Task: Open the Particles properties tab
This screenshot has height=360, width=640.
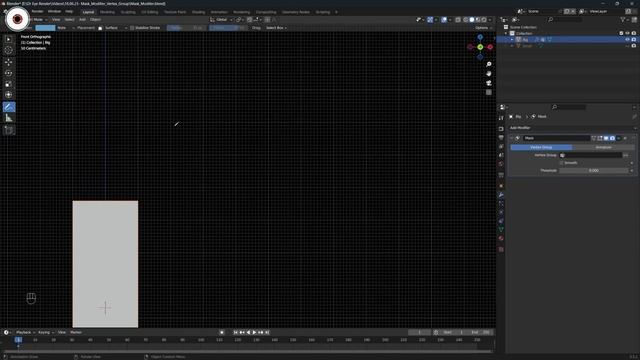Action: (501, 203)
